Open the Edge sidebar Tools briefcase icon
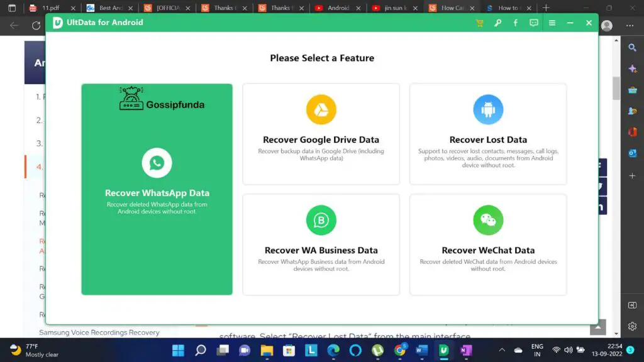Image resolution: width=644 pixels, height=362 pixels. coord(633,90)
